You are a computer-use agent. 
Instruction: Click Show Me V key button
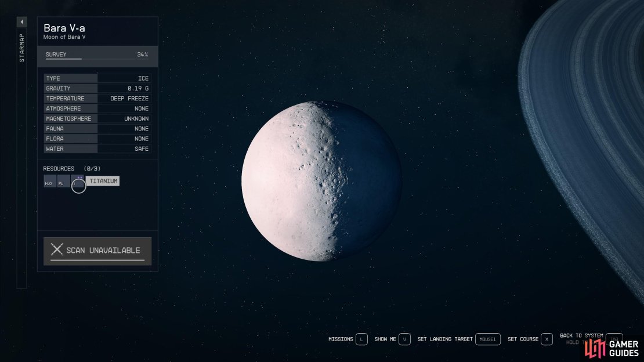coord(404,339)
